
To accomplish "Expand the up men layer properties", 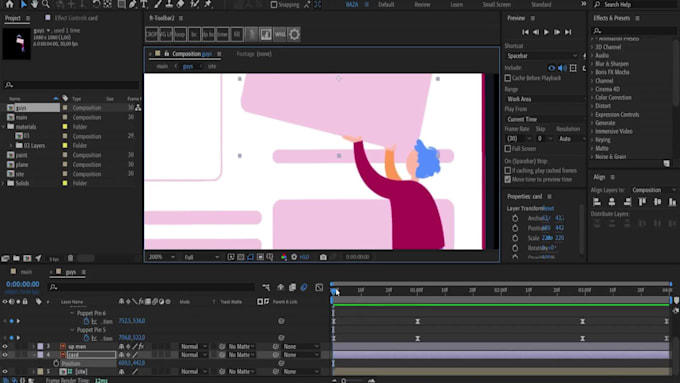I will tap(33, 346).
